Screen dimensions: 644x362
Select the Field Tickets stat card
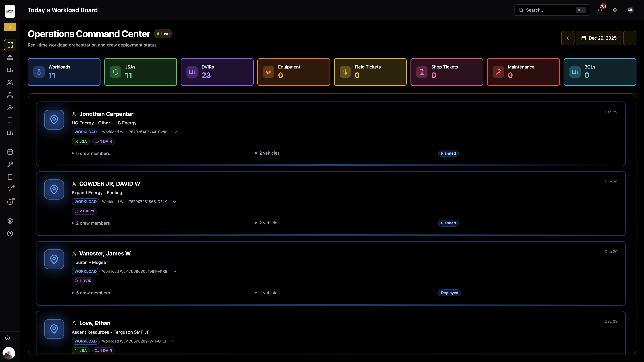(370, 72)
